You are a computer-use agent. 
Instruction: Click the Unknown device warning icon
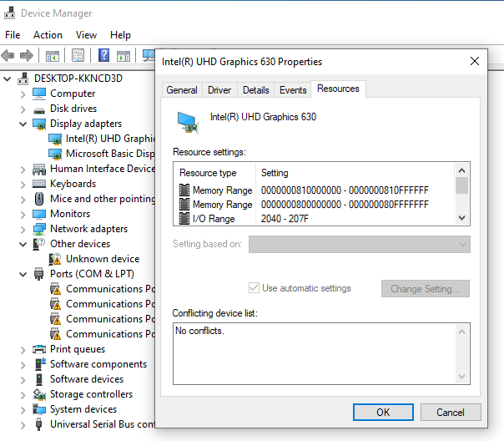(55, 259)
